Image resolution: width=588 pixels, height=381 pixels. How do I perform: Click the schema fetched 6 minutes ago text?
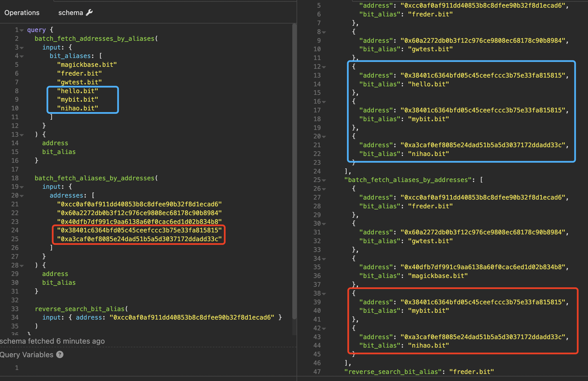click(x=52, y=341)
